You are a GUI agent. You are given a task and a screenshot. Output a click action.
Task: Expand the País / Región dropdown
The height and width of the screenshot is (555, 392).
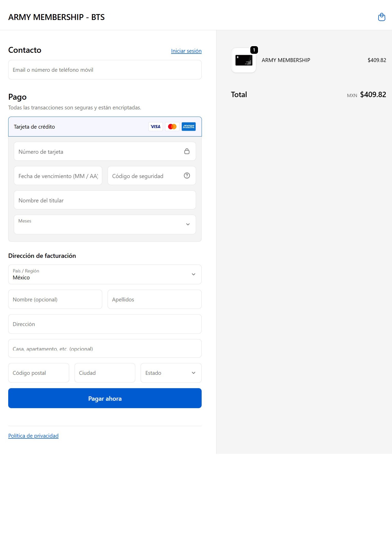pos(105,274)
